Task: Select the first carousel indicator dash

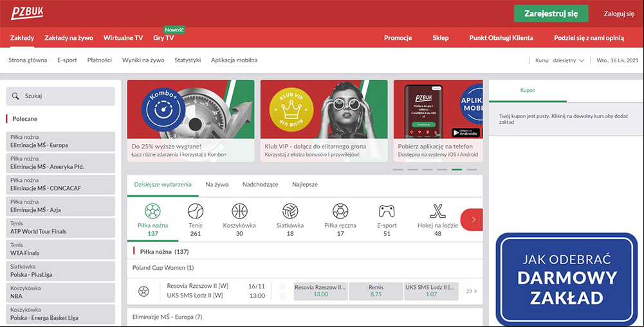Action: pyautogui.click(x=398, y=170)
